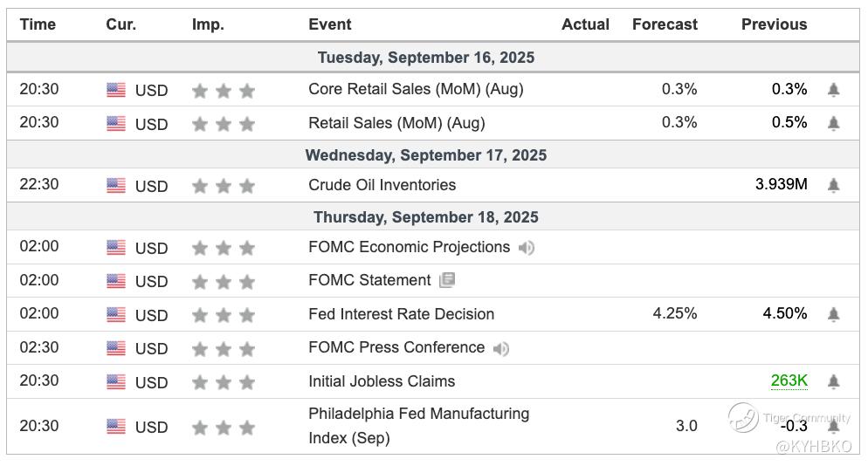This screenshot has width=868, height=466.
Task: Open Core Retail Sales (MoM) (Aug) event
Action: tap(416, 89)
